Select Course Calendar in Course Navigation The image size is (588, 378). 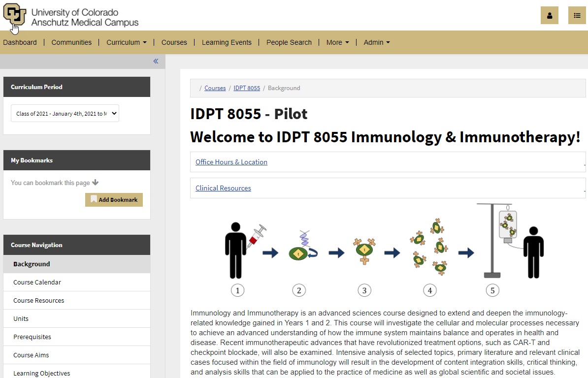37,283
